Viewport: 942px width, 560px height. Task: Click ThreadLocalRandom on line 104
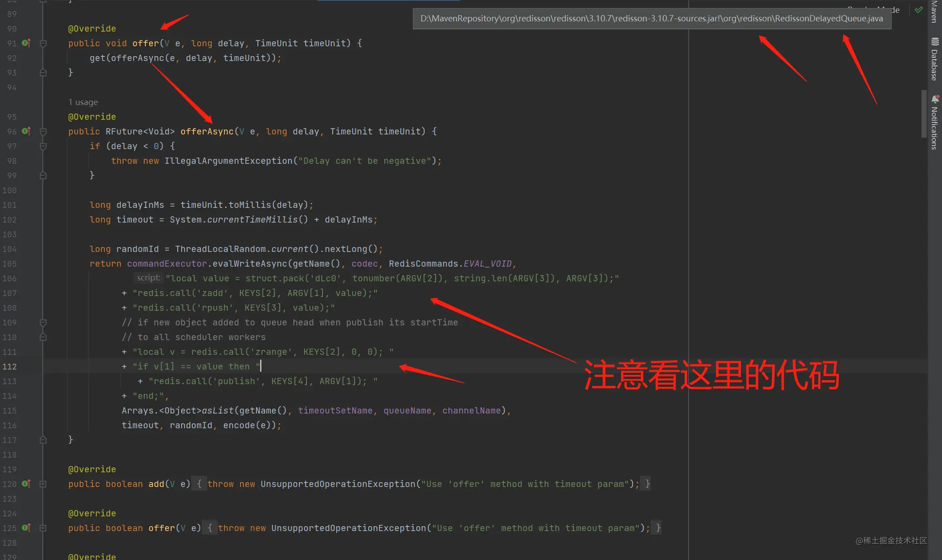coord(220,249)
